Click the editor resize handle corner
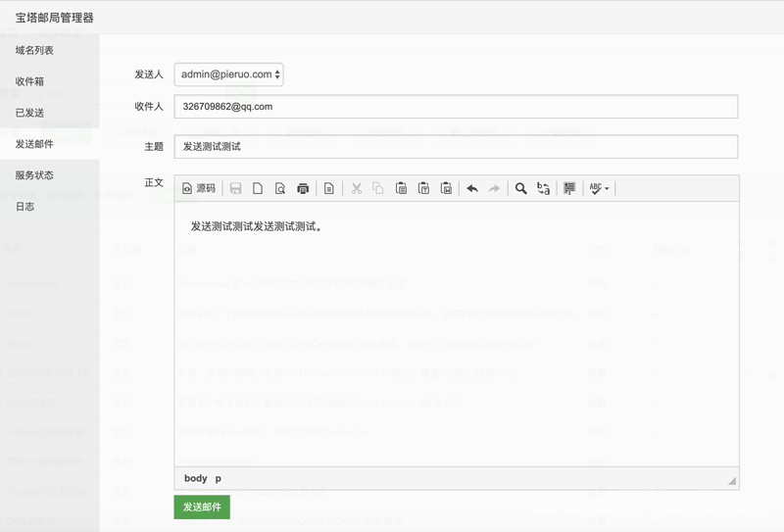The height and width of the screenshot is (532, 784). [x=732, y=481]
